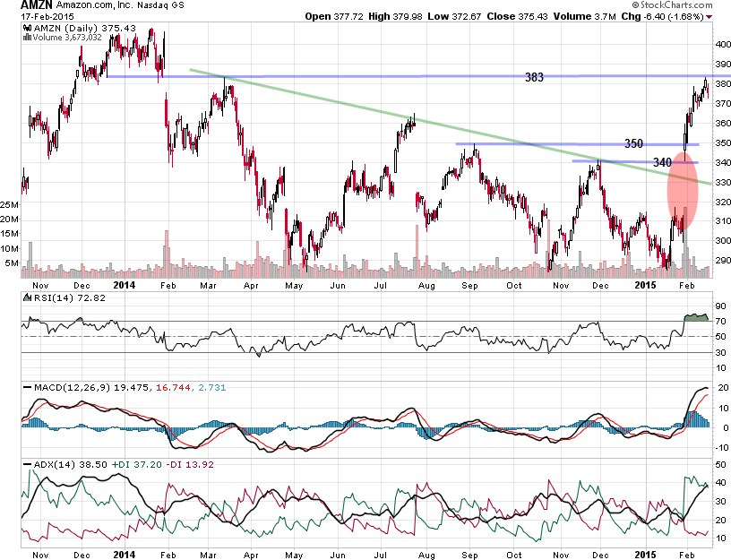731x560 pixels.
Task: Click the copyright symbol in the StockCharts.com credit
Action: click(636, 4)
